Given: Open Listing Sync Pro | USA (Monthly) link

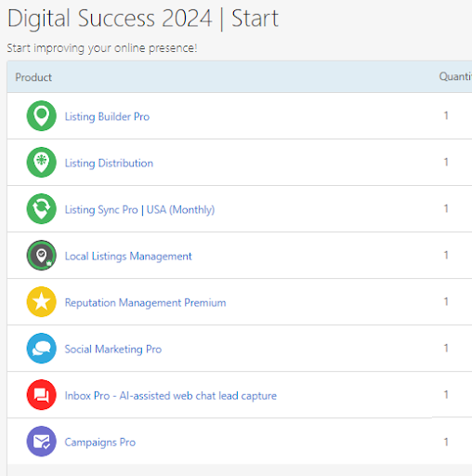Looking at the screenshot, I should click(139, 210).
